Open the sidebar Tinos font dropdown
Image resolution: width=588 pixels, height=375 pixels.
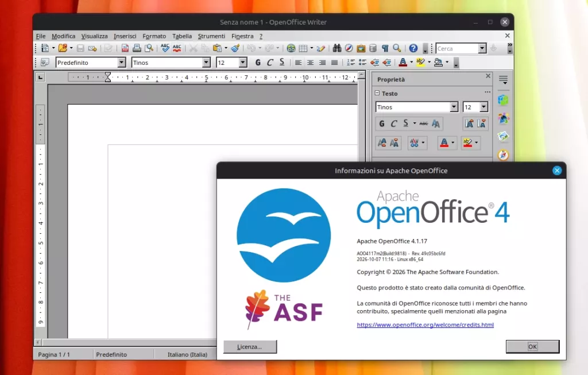click(454, 107)
